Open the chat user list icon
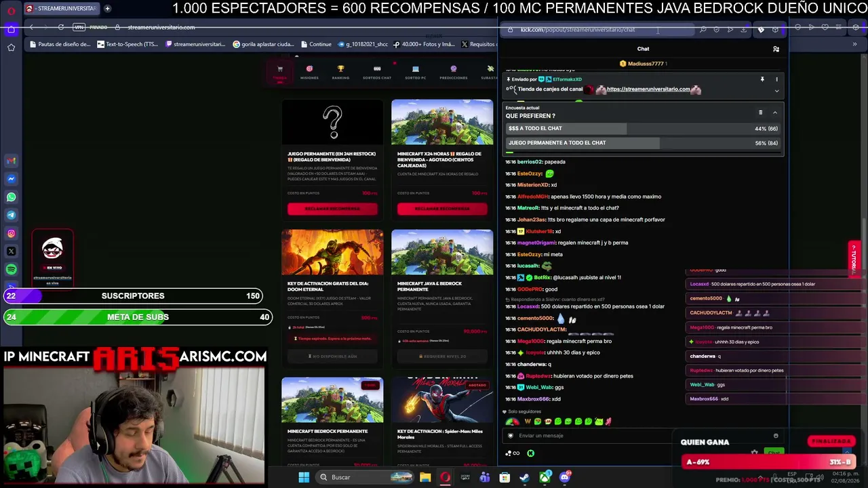 click(x=776, y=49)
